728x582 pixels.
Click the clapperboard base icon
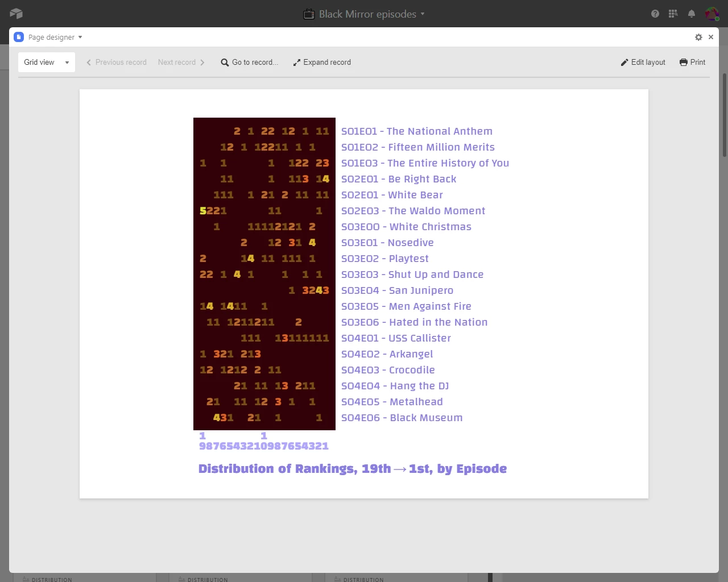309,14
